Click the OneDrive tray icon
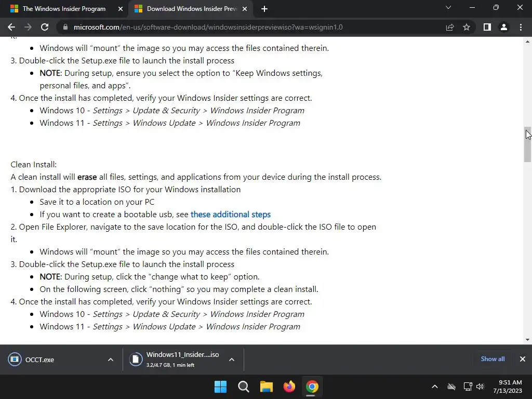Image resolution: width=532 pixels, height=399 pixels. click(451, 387)
